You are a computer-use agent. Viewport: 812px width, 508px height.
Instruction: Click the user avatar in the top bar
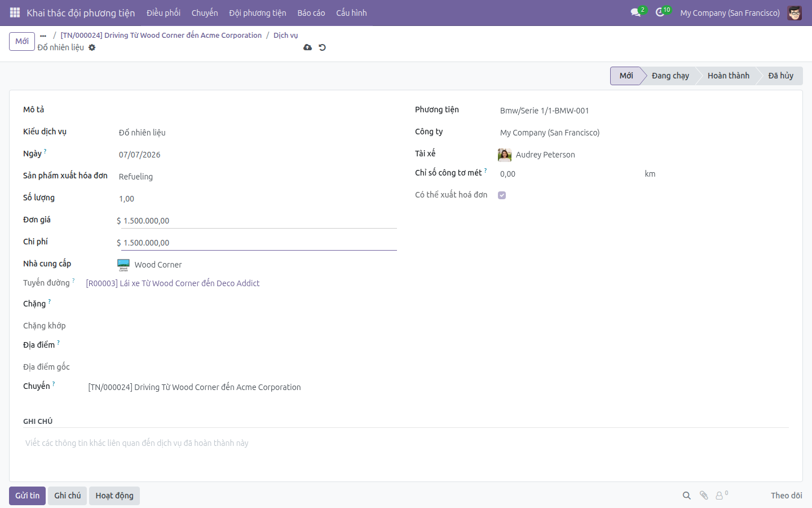[795, 12]
